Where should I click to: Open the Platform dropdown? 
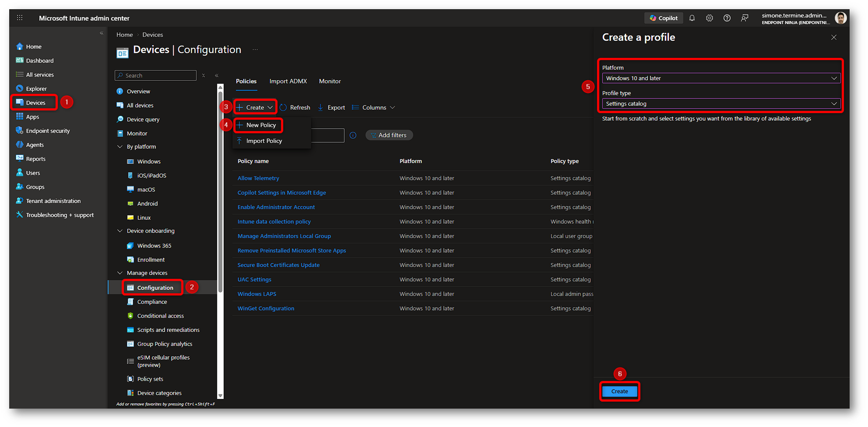721,78
